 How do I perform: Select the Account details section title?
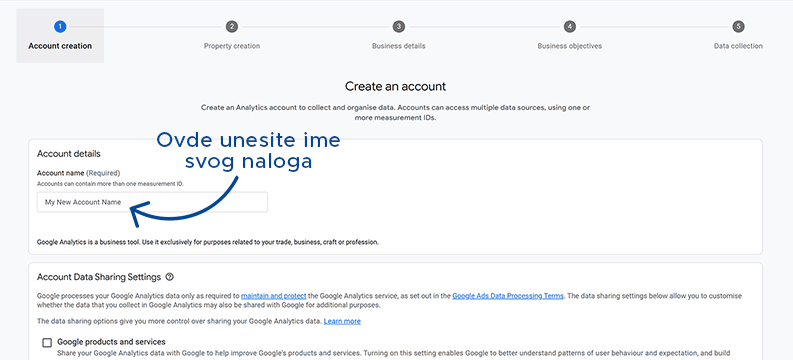point(69,154)
